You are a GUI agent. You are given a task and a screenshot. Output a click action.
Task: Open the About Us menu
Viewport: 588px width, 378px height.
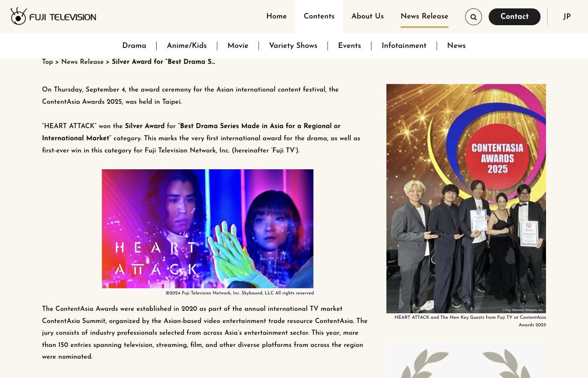pyautogui.click(x=367, y=16)
